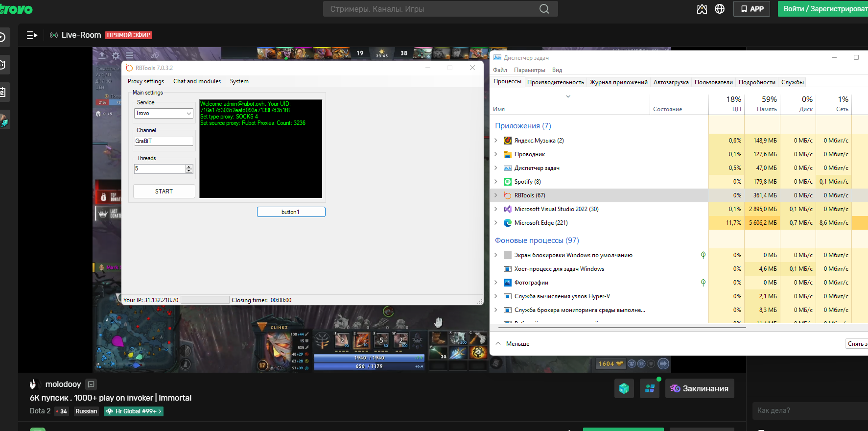This screenshot has width=868, height=431.
Task: Click the teal cube icon below stream
Action: (x=624, y=388)
